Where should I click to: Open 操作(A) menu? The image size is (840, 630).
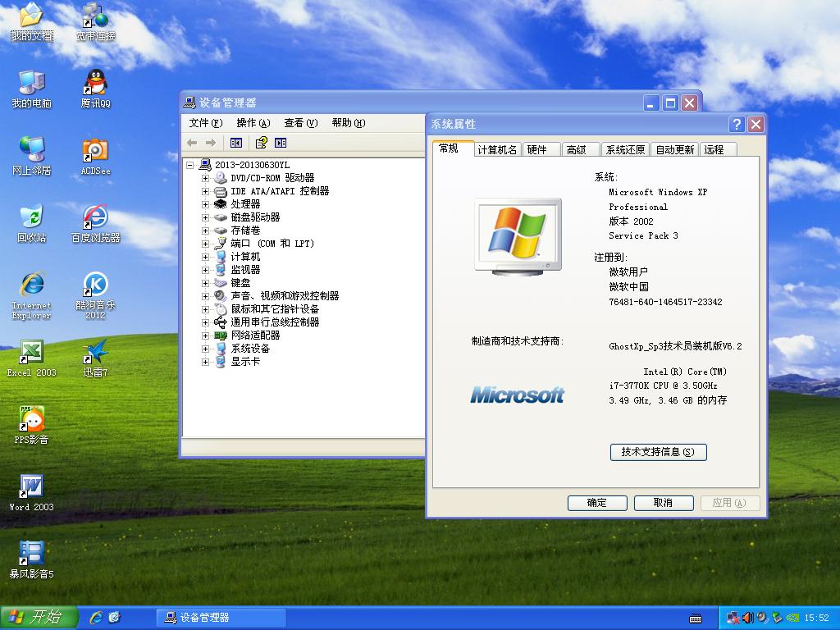tap(253, 123)
